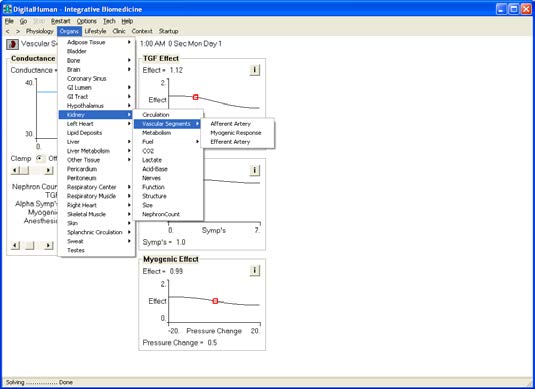Expand Skeletal Muscle submenu
Screen dimensions: 535x389
click(97, 214)
